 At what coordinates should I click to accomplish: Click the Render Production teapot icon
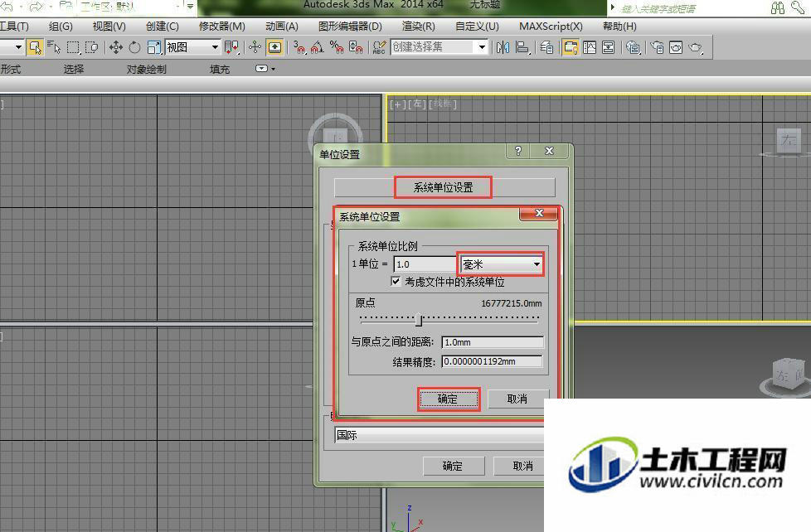click(x=696, y=47)
